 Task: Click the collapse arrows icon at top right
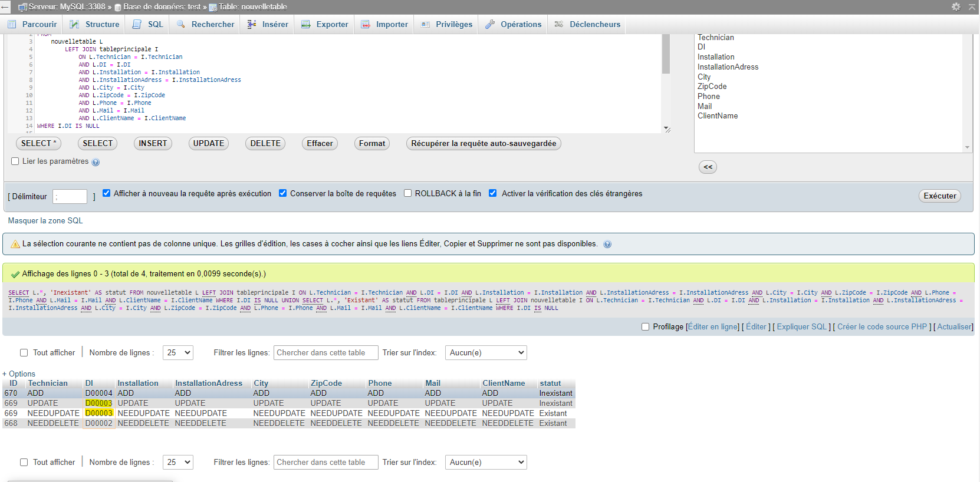point(972,6)
